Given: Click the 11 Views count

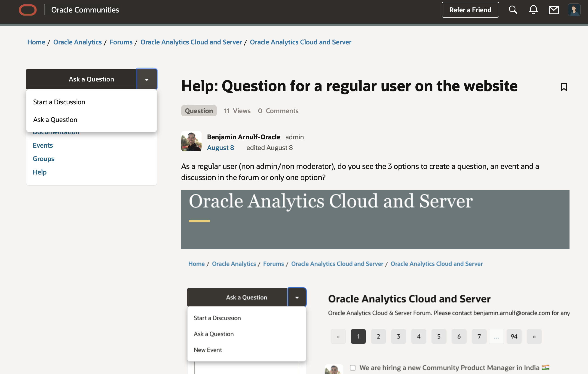Looking at the screenshot, I should [237, 111].
